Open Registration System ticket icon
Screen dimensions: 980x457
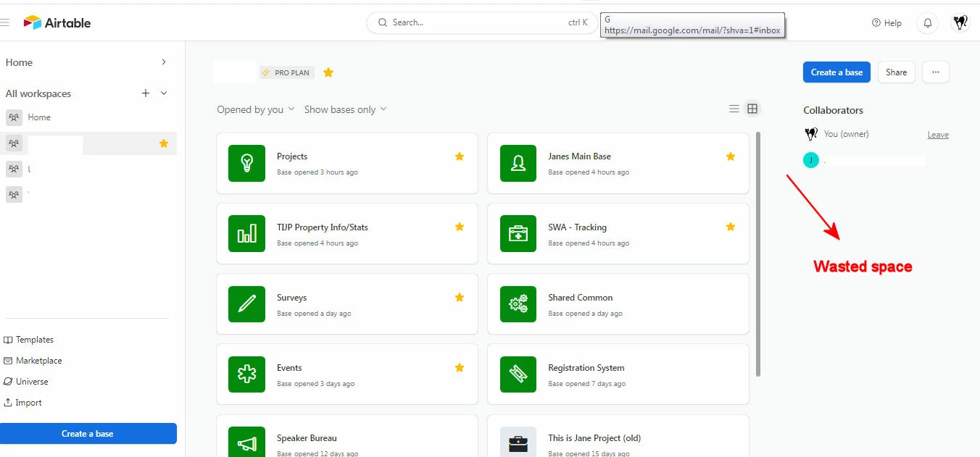[x=518, y=374]
